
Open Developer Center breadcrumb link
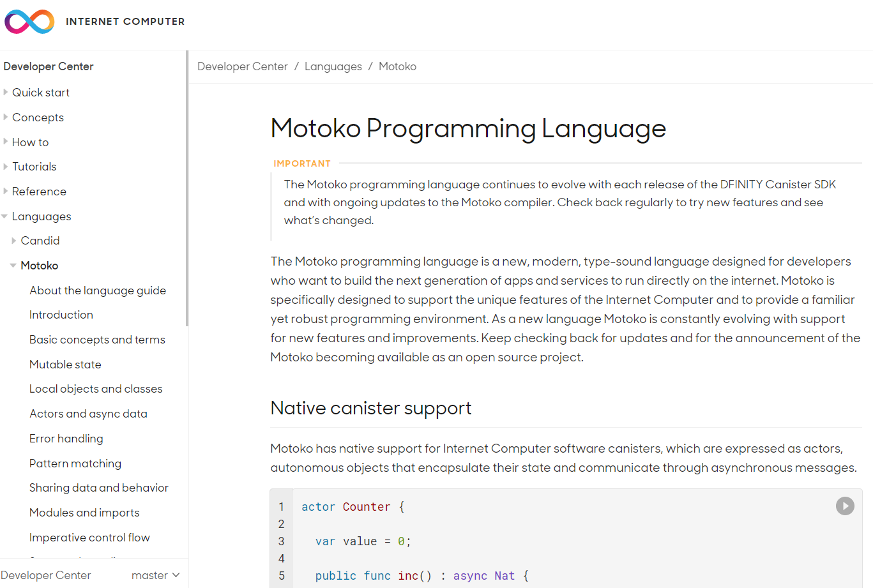pyautogui.click(x=243, y=66)
